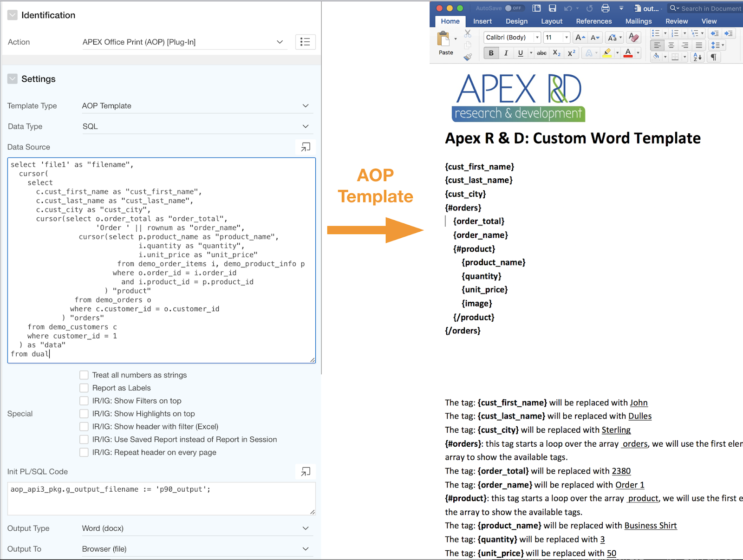Open the Template Type dropdown

point(197,106)
